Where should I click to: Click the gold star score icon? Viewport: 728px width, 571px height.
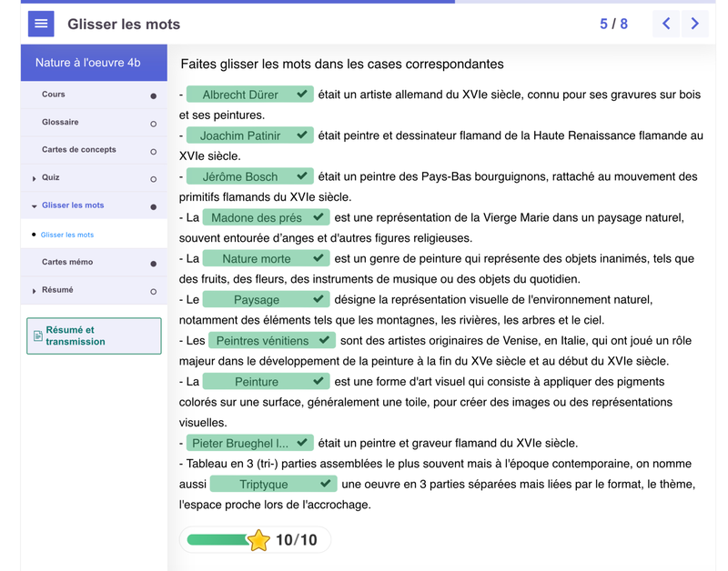[258, 540]
